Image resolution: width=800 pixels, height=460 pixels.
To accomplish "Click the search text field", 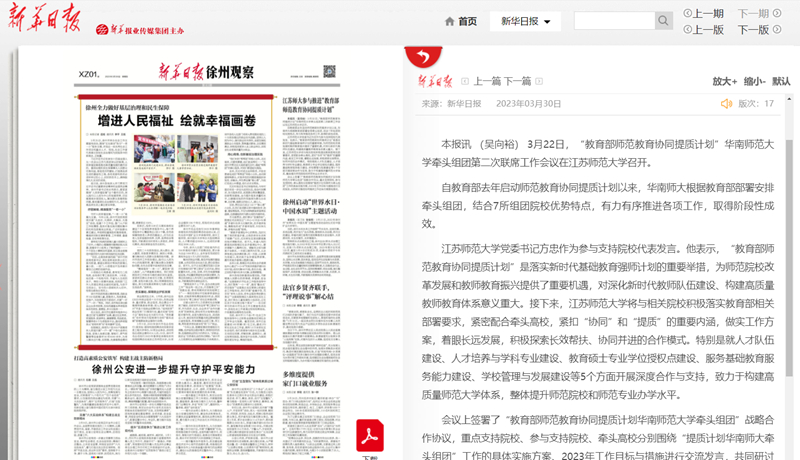I will [x=614, y=21].
